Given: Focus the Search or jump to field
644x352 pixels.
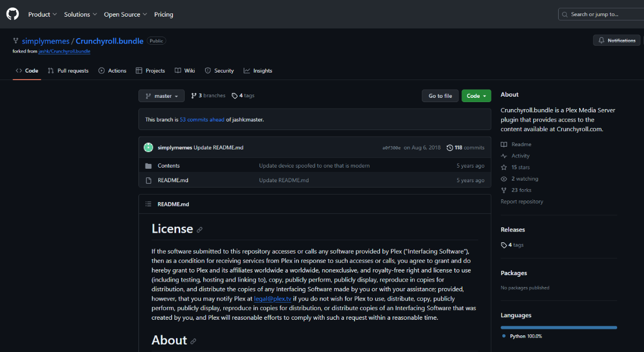Looking at the screenshot, I should 601,14.
